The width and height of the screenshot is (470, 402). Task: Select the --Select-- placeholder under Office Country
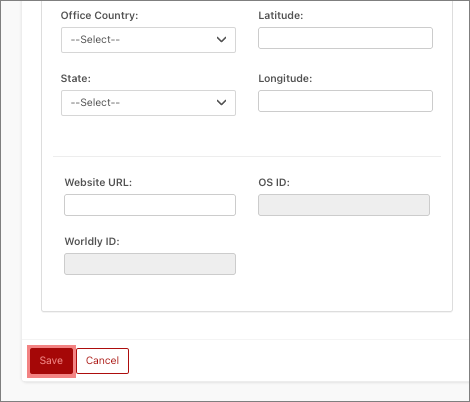(x=95, y=40)
